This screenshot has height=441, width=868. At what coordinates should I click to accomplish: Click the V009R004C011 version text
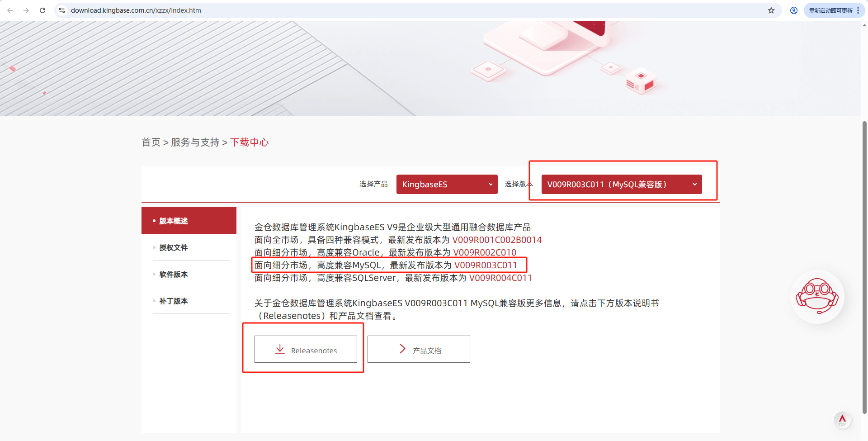point(500,278)
